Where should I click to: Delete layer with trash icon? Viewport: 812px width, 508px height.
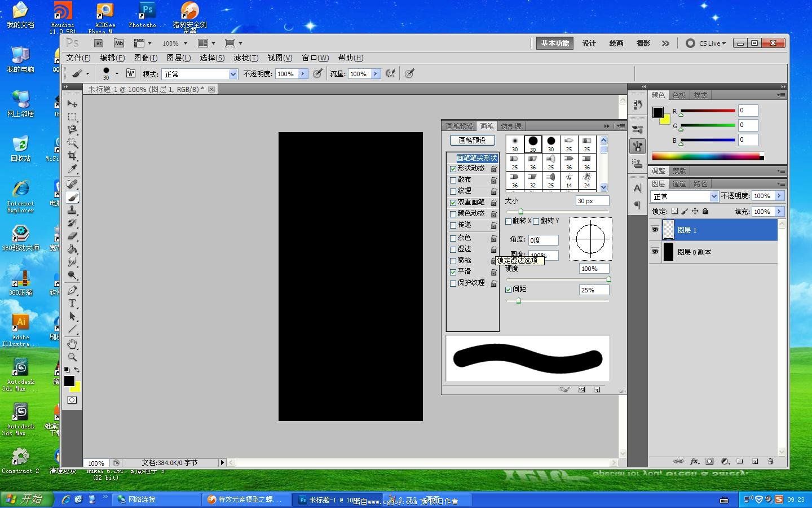tap(770, 461)
